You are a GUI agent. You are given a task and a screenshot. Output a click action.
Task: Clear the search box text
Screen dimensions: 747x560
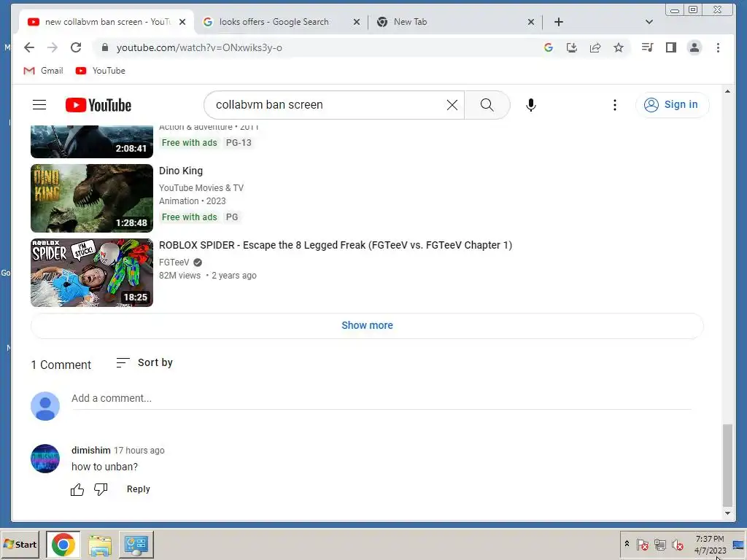tap(452, 105)
